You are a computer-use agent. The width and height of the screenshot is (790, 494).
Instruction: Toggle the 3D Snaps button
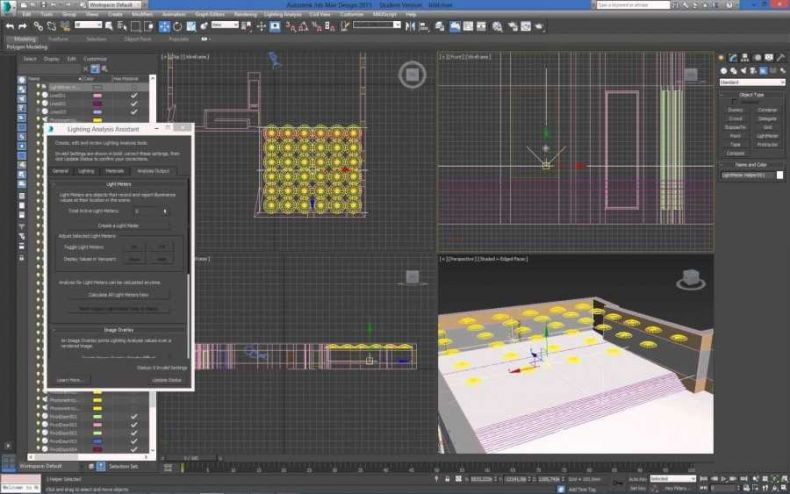click(x=291, y=26)
